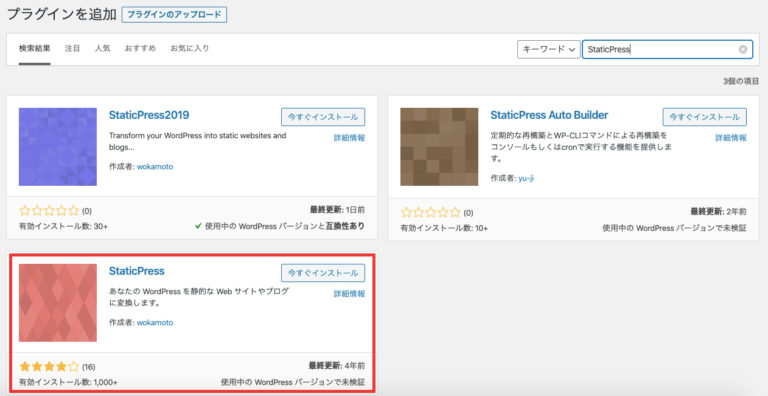Focus the StaticPress search input field
Screen dimensions: 768x396
(x=667, y=50)
